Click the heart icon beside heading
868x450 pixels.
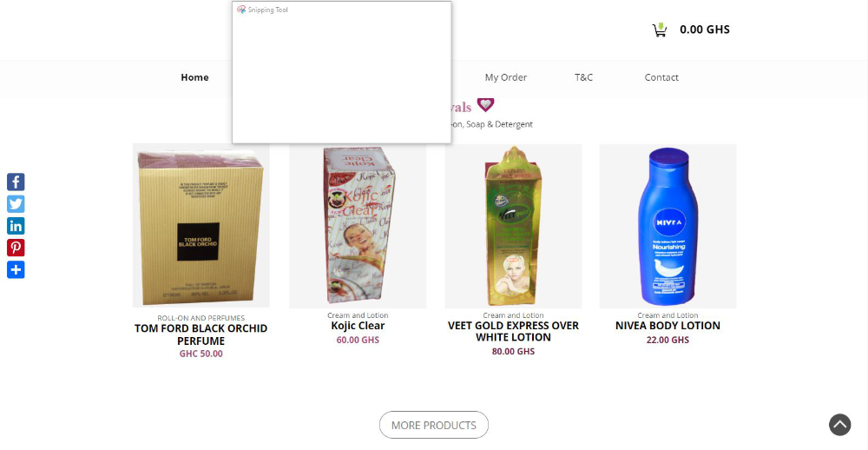tap(485, 105)
